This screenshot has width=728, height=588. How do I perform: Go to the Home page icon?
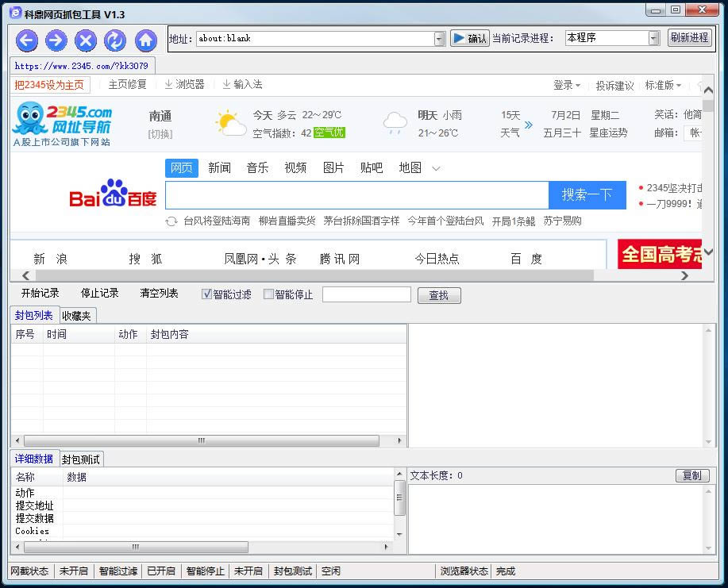tap(145, 40)
